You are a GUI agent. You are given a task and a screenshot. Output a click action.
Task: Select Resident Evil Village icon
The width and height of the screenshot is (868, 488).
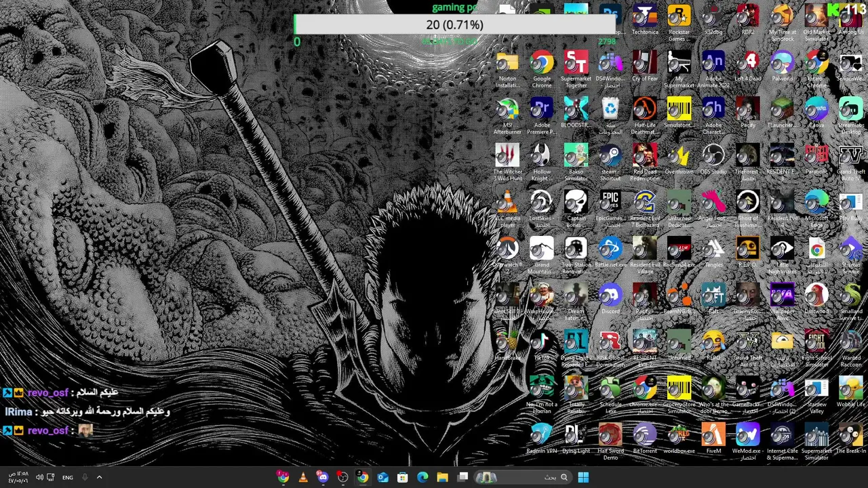645,256
